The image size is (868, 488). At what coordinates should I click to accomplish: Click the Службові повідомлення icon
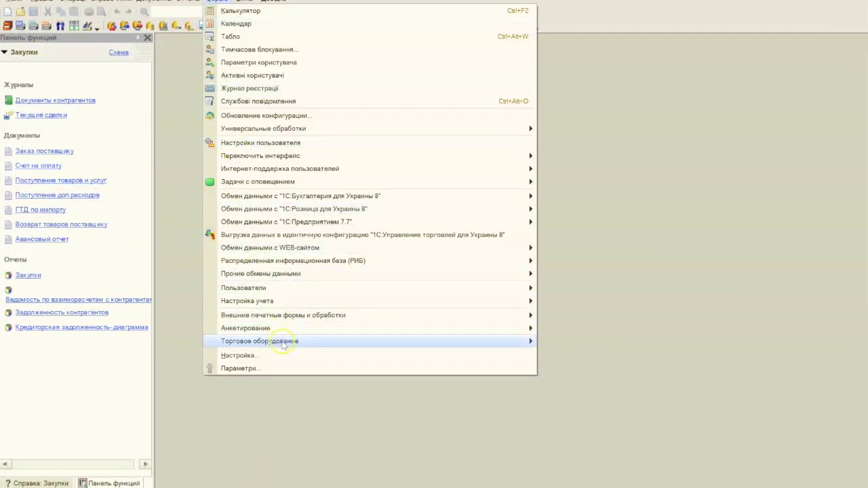tap(210, 101)
